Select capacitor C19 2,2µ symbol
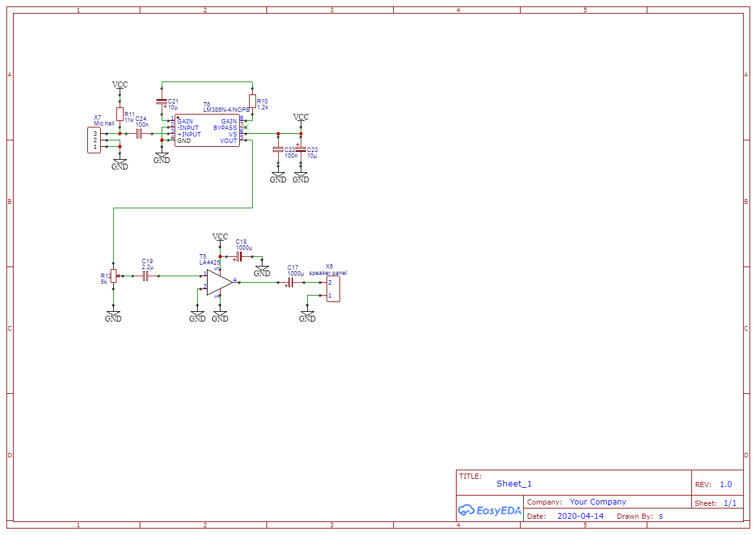 (x=146, y=276)
